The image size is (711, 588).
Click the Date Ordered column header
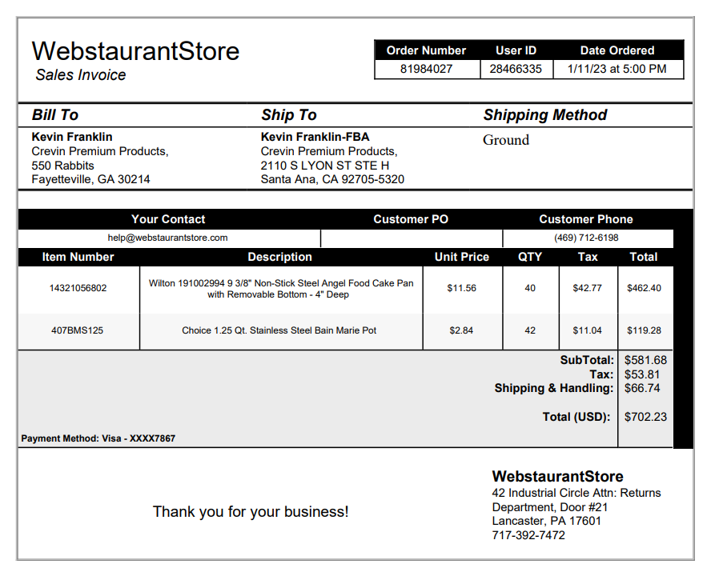tap(617, 50)
